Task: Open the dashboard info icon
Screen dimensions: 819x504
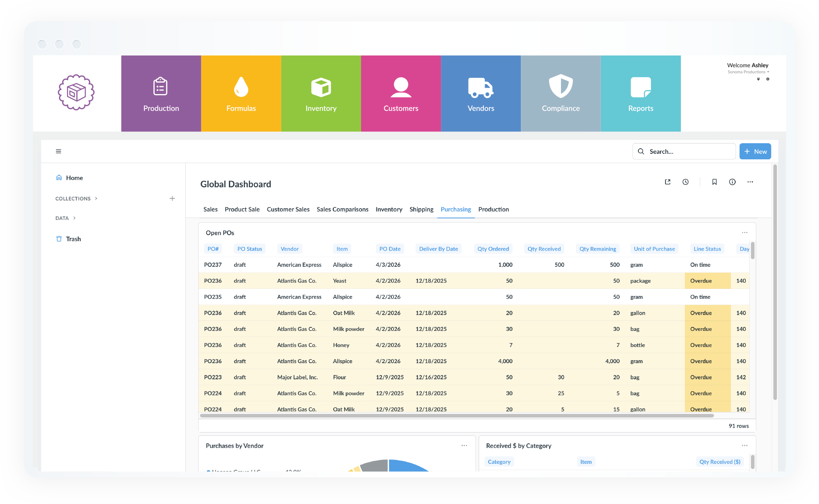Action: coord(732,182)
